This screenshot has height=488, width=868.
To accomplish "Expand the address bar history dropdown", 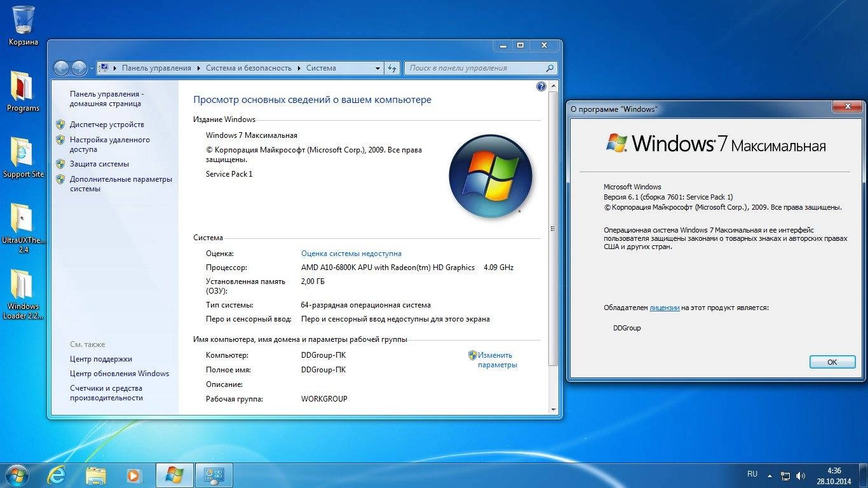I will click(x=377, y=68).
